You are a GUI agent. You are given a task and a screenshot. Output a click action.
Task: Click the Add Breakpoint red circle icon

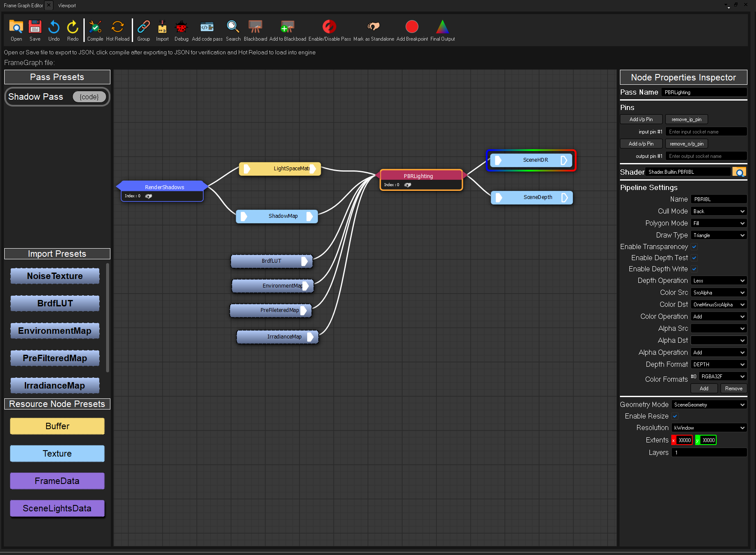pyautogui.click(x=412, y=27)
